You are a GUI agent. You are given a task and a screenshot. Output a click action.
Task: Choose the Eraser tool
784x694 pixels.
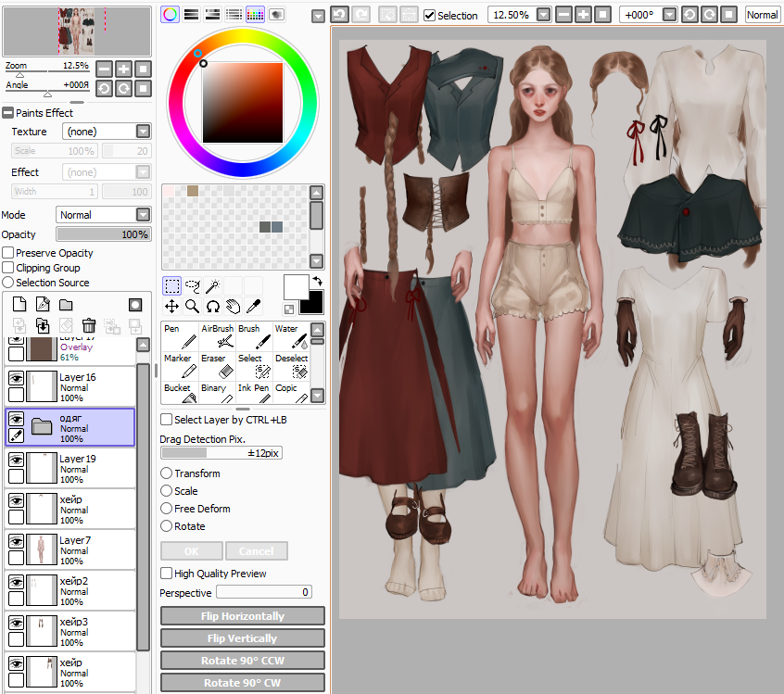tap(217, 367)
